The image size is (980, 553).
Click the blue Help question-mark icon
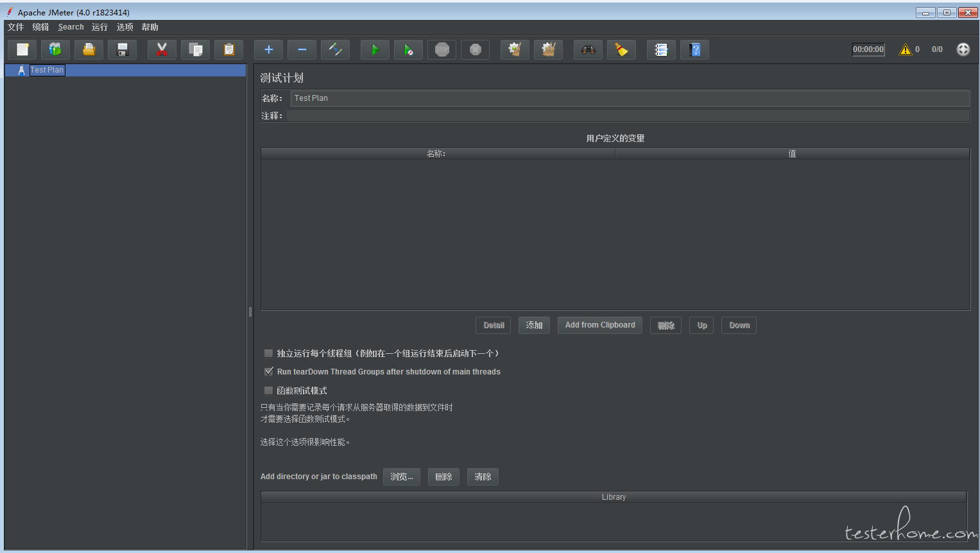(694, 49)
